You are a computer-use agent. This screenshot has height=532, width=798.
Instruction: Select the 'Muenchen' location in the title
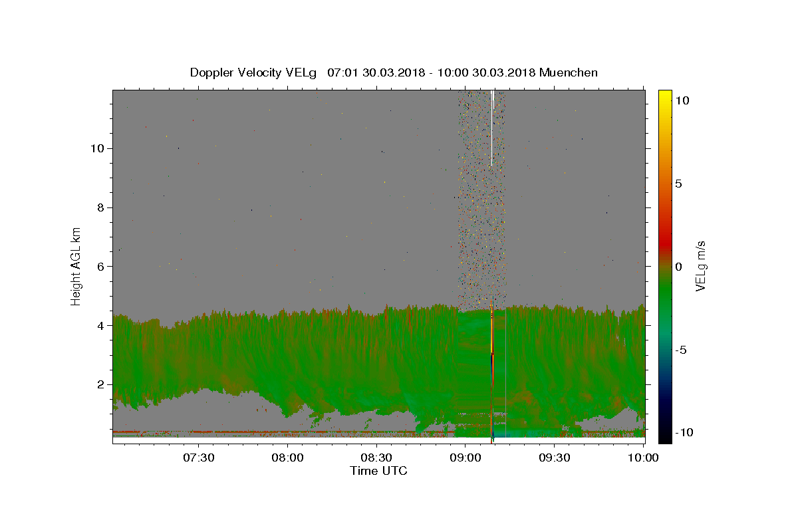[x=569, y=72]
